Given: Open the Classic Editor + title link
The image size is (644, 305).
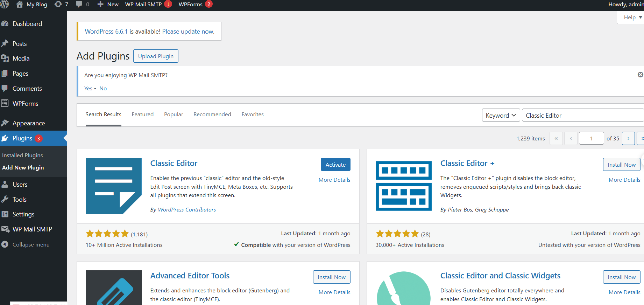Looking at the screenshot, I should [x=467, y=163].
